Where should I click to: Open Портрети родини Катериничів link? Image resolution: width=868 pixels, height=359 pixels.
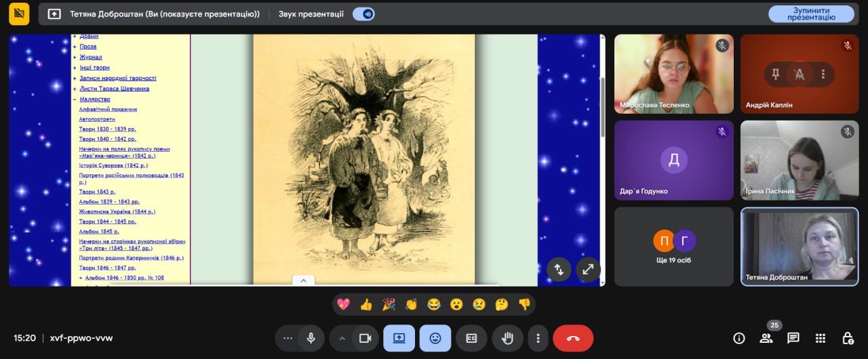click(132, 258)
